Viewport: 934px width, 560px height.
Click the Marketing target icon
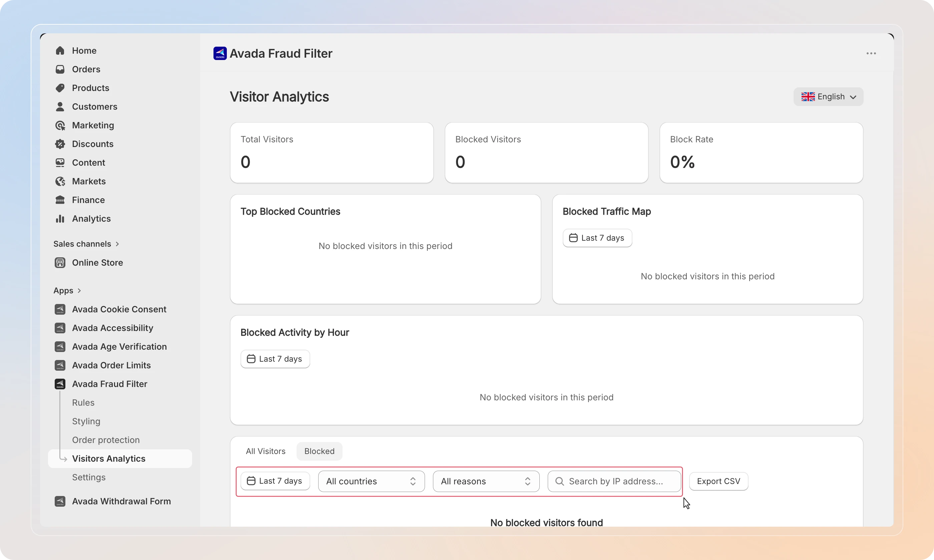pyautogui.click(x=60, y=125)
